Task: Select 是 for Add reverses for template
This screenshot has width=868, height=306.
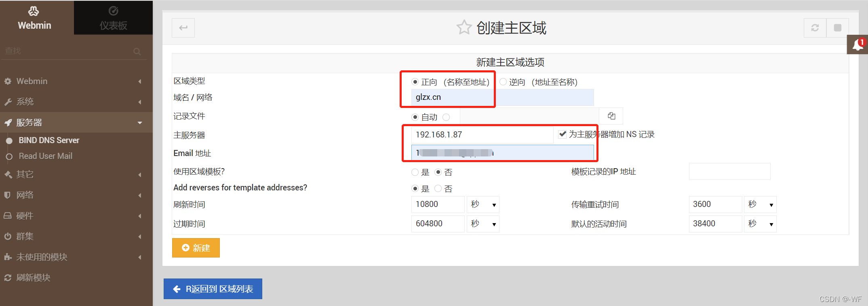Action: click(415, 189)
